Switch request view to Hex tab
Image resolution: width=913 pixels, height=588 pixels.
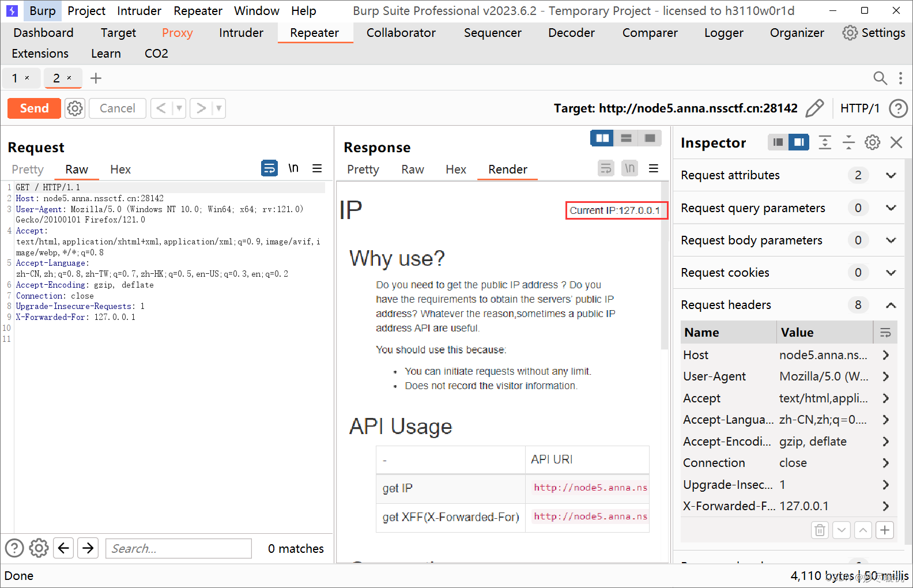120,169
